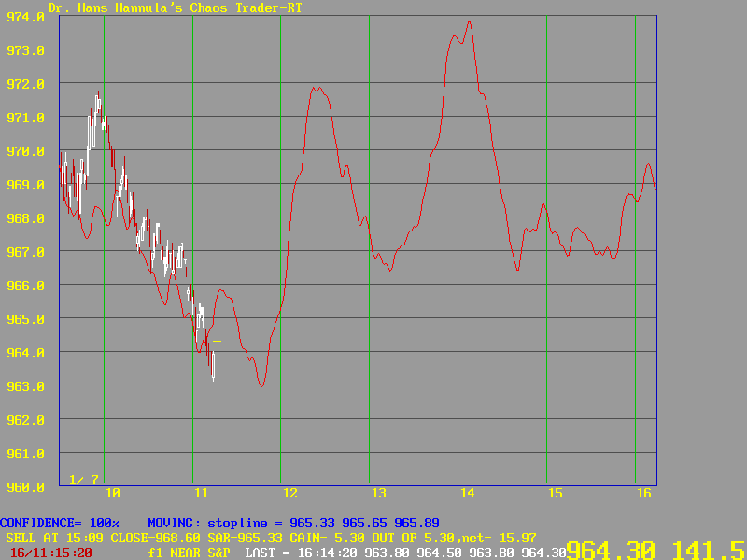The width and height of the screenshot is (747, 560).
Task: Select the 973.0 price axis label
Action: point(25,50)
